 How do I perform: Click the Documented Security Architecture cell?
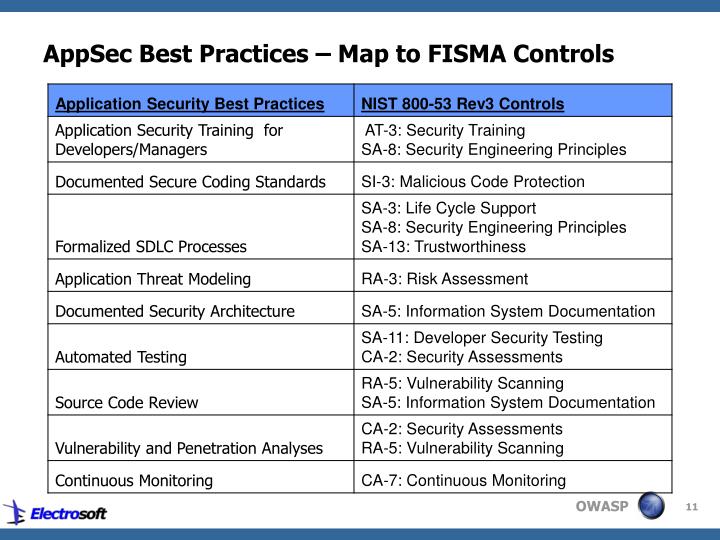coord(201,308)
